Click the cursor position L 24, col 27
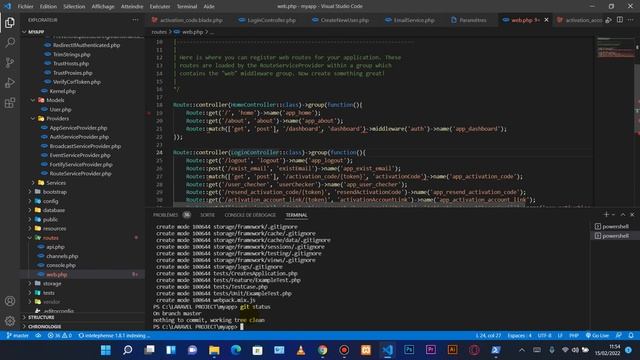 pyautogui.click(x=488, y=336)
